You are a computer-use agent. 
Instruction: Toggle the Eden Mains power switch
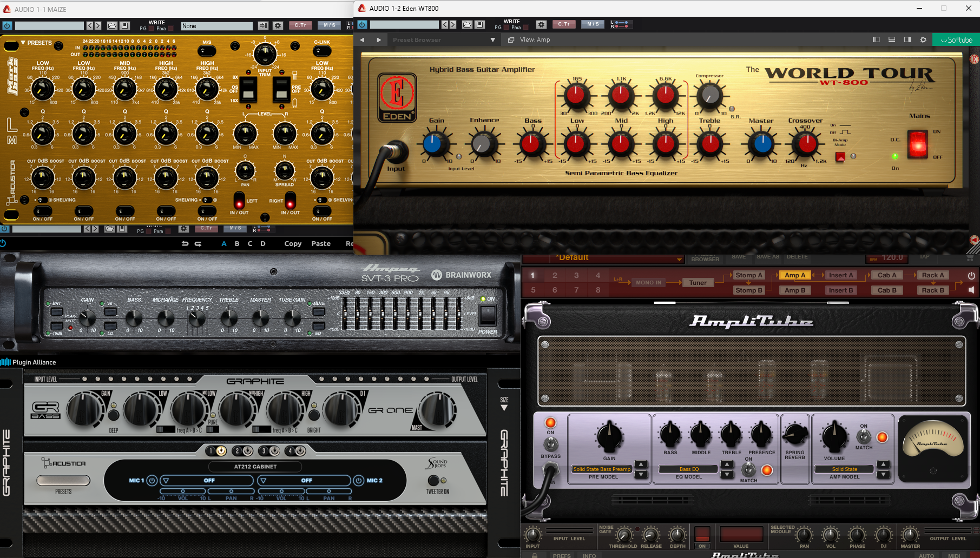(918, 144)
